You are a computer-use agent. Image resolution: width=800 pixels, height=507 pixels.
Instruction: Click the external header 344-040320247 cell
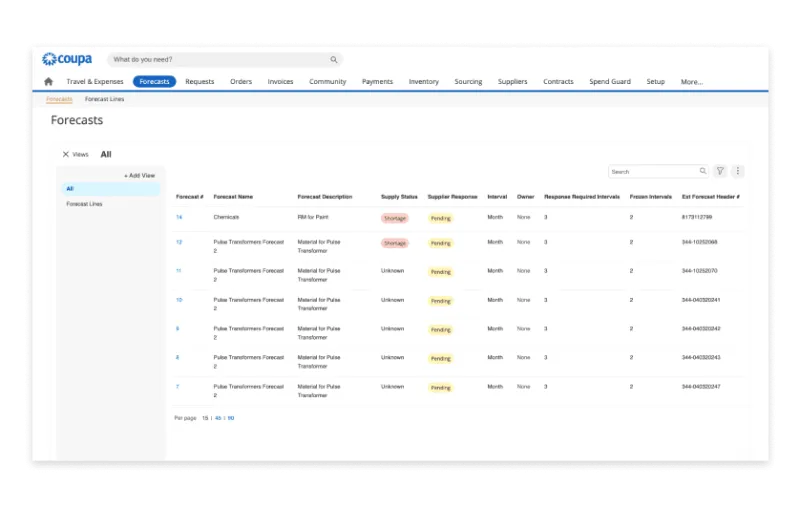click(701, 387)
